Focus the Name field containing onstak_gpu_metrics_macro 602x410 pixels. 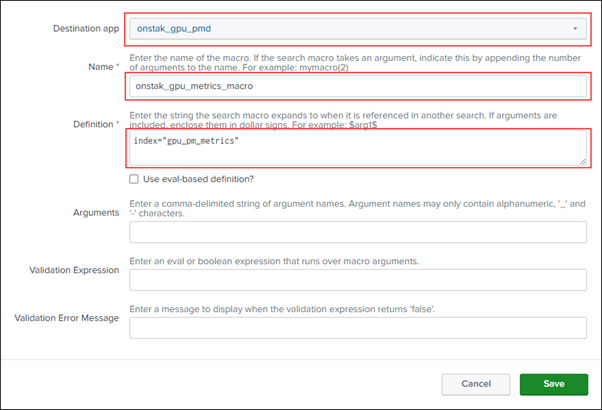tap(358, 88)
